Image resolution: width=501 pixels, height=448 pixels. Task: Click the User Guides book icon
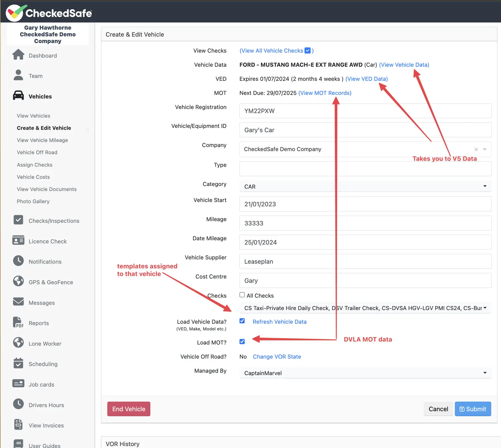coord(18,444)
